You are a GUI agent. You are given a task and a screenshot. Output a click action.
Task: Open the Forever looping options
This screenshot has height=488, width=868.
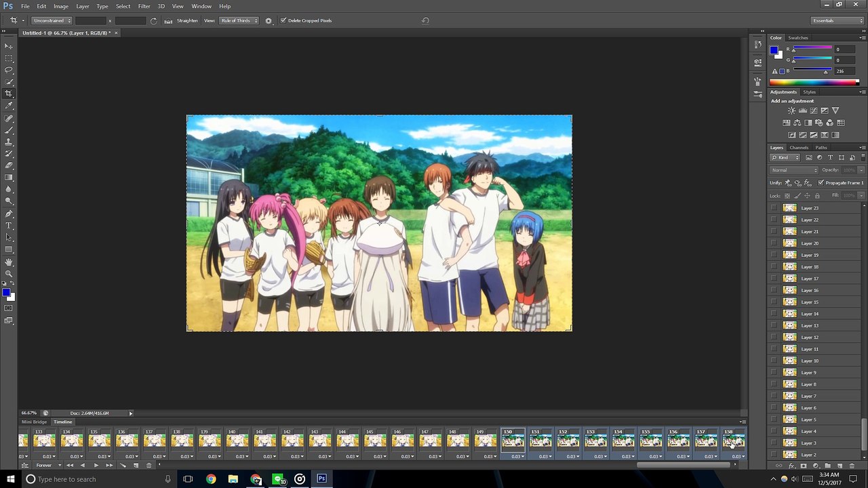[x=46, y=466]
